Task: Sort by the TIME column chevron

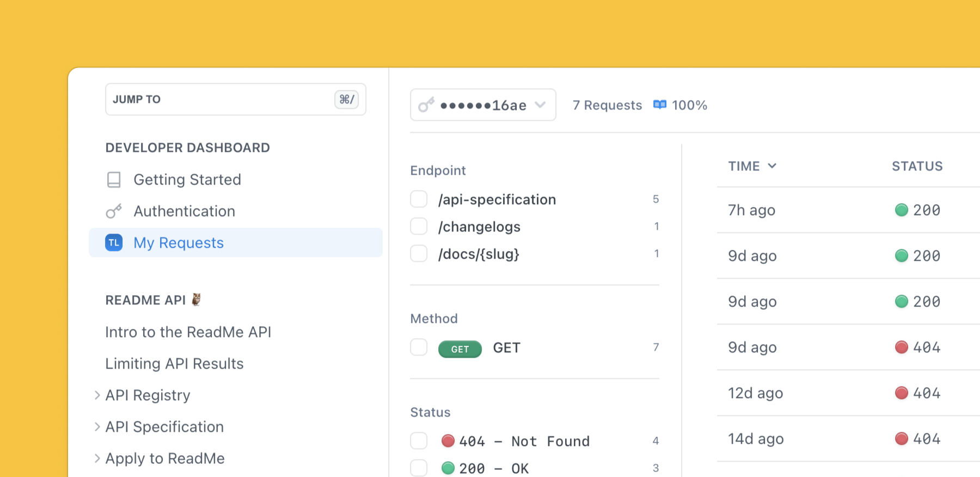Action: [x=772, y=166]
